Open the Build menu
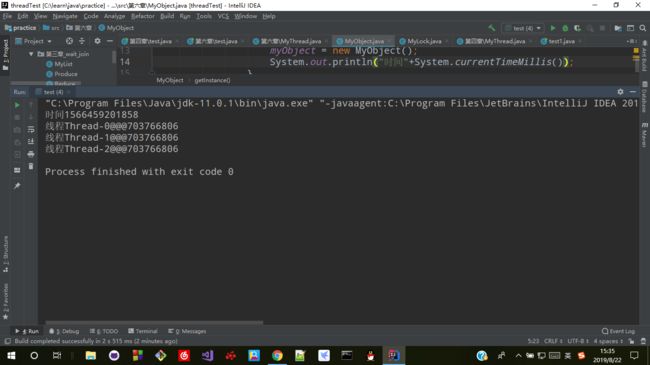This screenshot has height=365, width=650. pyautogui.click(x=167, y=16)
